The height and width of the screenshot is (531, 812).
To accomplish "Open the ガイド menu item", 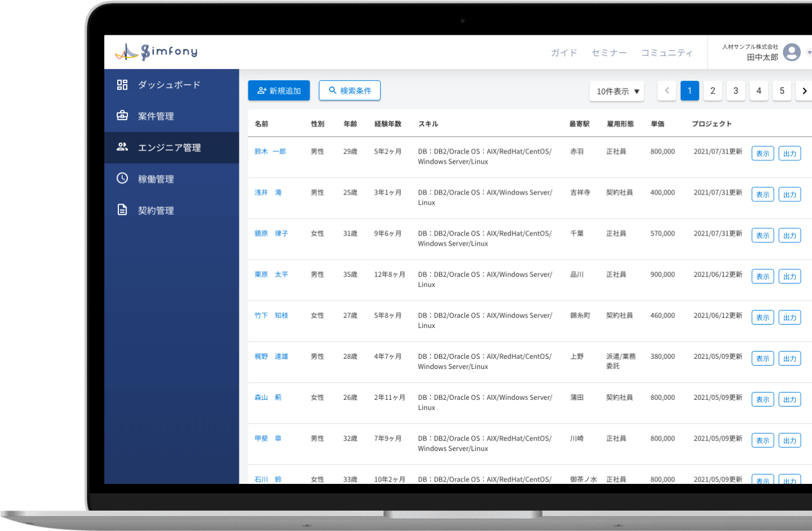I will (x=564, y=53).
